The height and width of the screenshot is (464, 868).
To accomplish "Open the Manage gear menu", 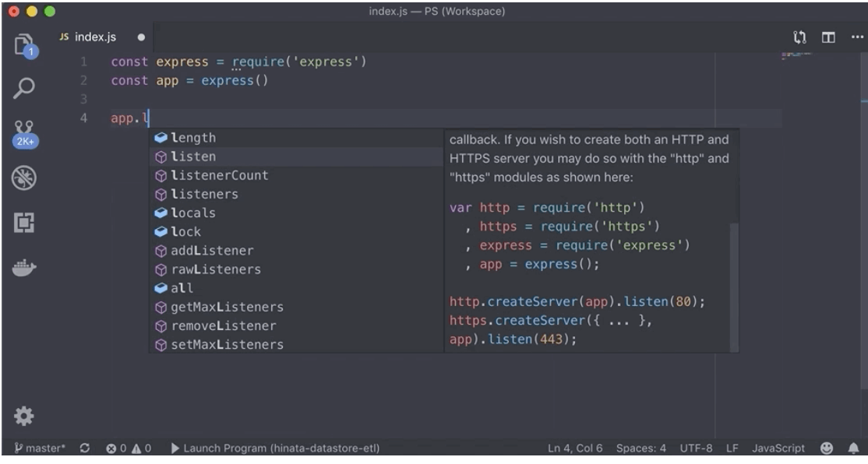I will [24, 416].
